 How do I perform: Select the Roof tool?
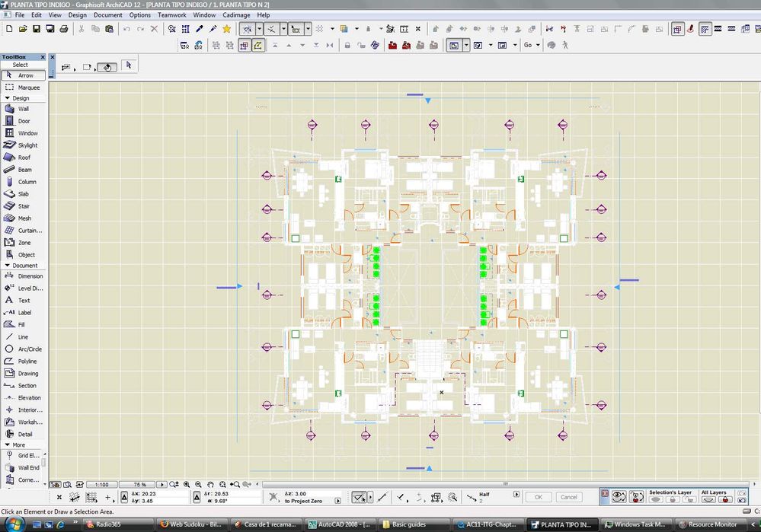pyautogui.click(x=24, y=158)
